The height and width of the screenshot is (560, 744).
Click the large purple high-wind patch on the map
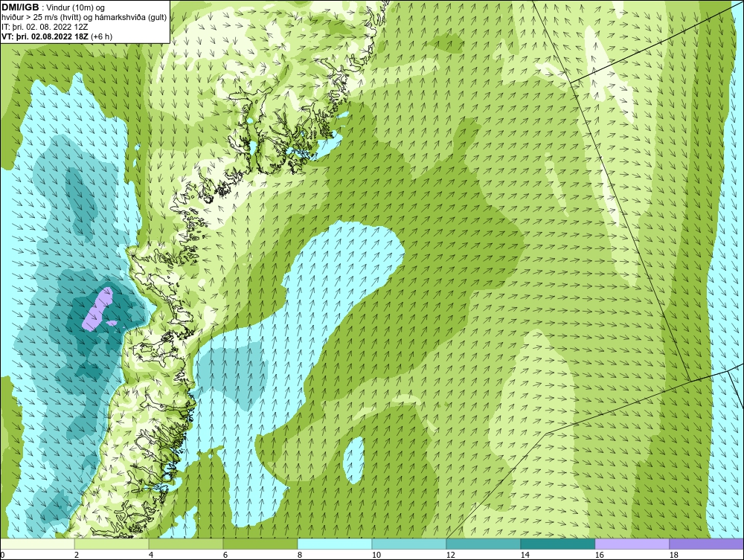[x=97, y=308]
